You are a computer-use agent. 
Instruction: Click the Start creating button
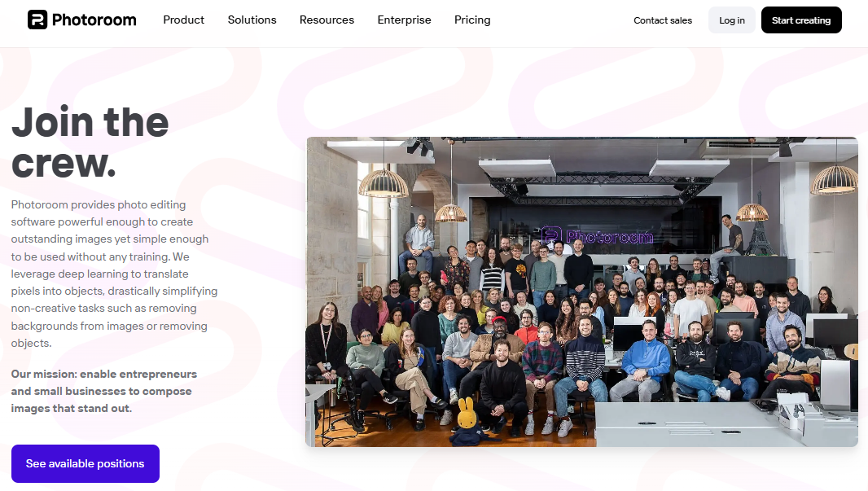[x=801, y=20]
